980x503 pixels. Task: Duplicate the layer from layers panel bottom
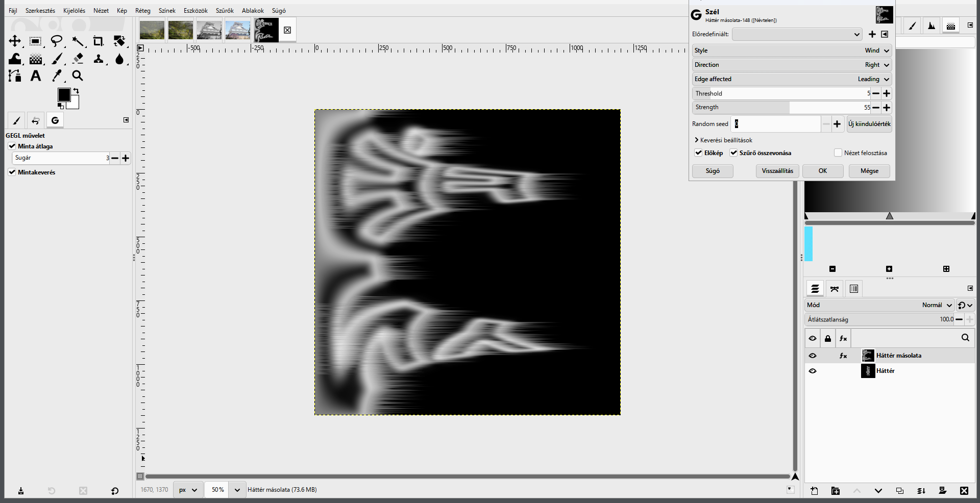click(900, 491)
